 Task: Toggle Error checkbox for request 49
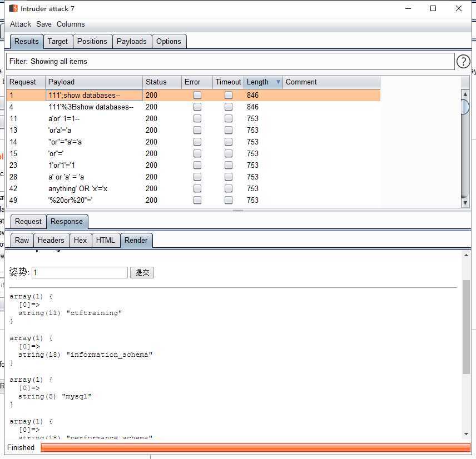[x=197, y=200]
